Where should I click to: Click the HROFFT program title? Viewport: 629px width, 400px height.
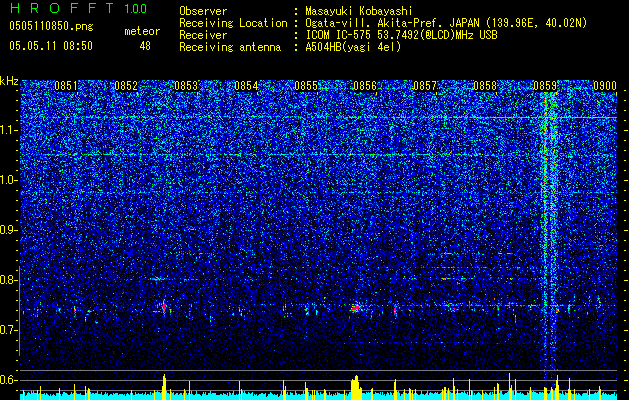(63, 8)
